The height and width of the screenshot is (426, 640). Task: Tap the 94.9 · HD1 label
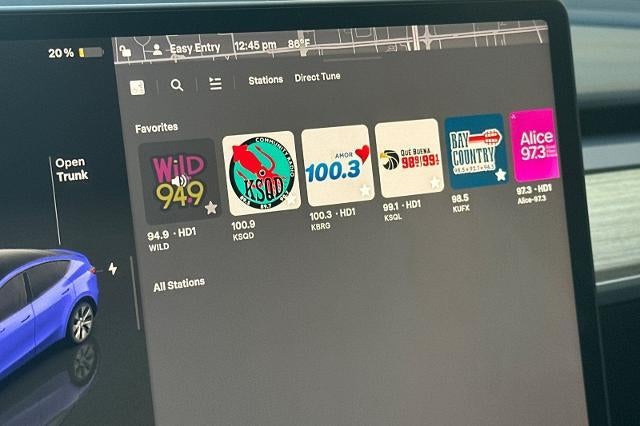(172, 234)
